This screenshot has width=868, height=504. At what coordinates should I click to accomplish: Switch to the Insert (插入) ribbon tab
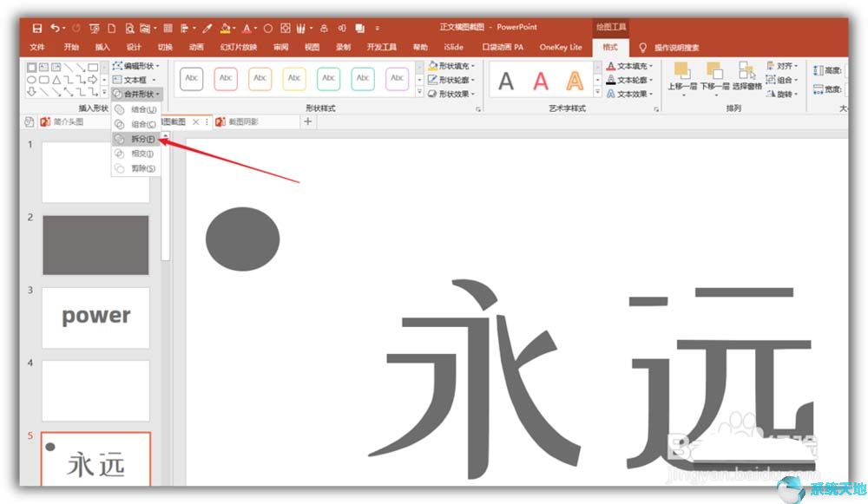click(102, 47)
